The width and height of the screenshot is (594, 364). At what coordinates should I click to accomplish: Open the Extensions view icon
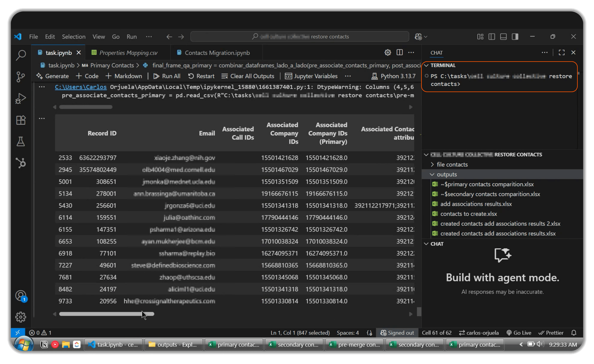pos(21,120)
